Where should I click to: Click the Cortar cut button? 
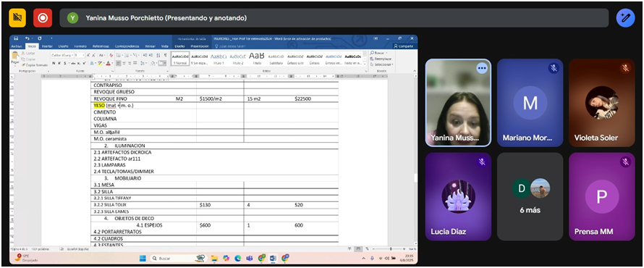coord(28,54)
